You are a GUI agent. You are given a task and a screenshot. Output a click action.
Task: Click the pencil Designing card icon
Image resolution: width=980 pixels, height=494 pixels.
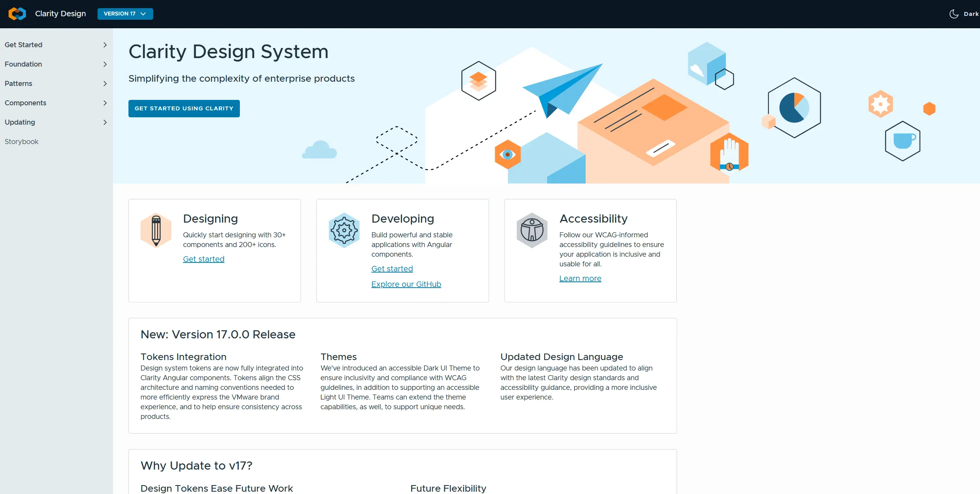(x=156, y=230)
